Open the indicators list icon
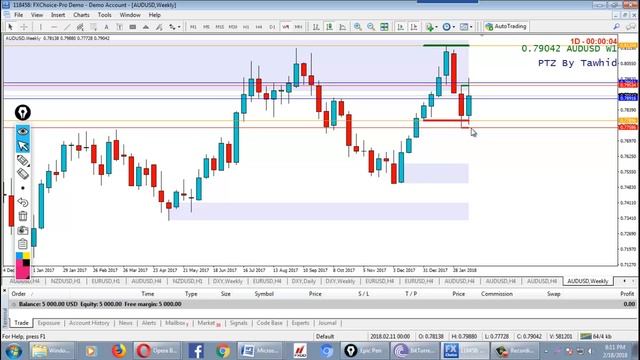 (429, 27)
